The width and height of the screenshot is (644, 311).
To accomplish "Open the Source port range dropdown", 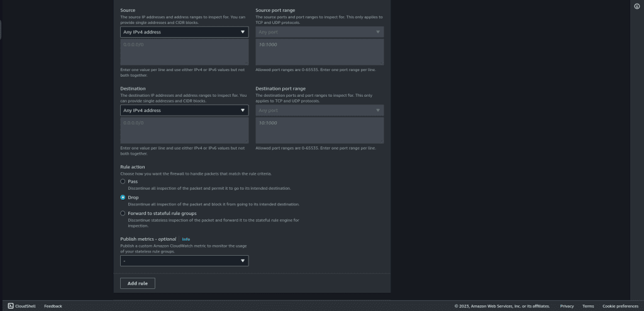I will 319,32.
